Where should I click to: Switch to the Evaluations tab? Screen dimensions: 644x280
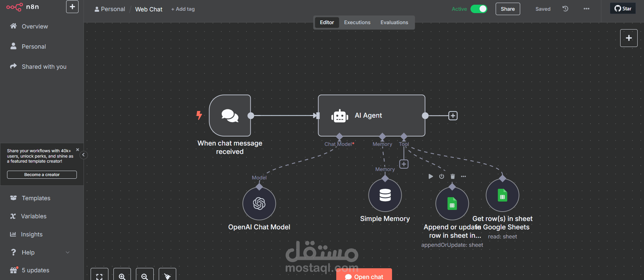point(394,22)
